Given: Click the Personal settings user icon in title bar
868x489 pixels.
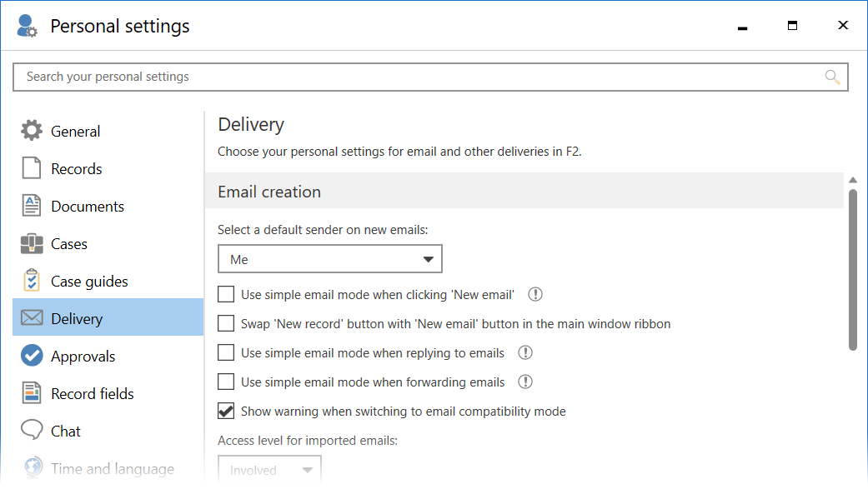Looking at the screenshot, I should (27, 26).
